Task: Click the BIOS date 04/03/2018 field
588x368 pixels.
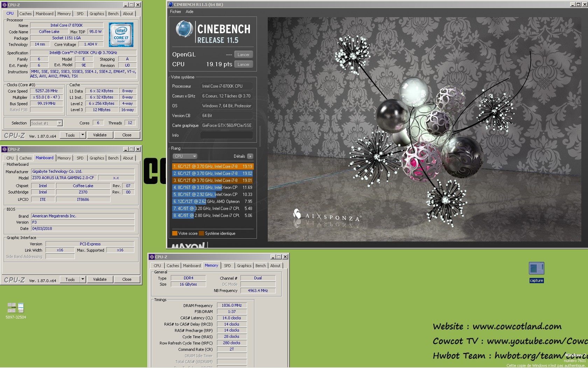Action: click(83, 229)
